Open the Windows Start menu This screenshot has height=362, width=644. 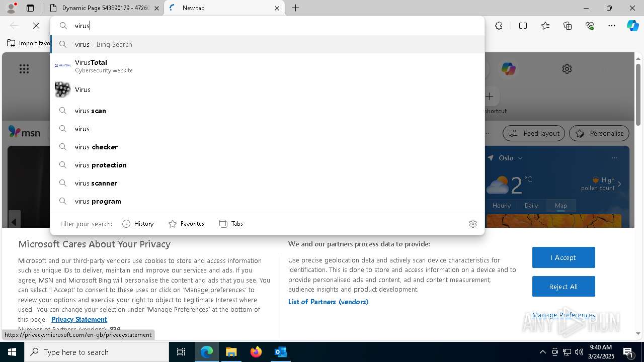pos(12,352)
